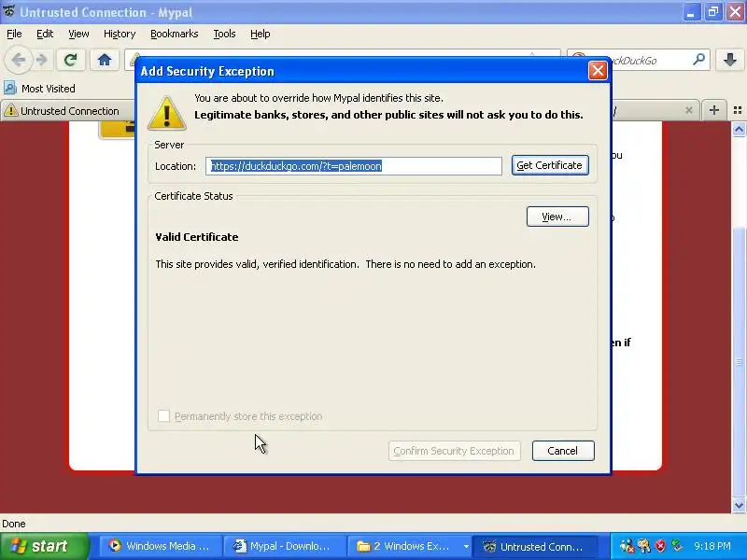Screen dimensions: 747x560
Task: Open the Bookmarks menu
Action: point(175,34)
